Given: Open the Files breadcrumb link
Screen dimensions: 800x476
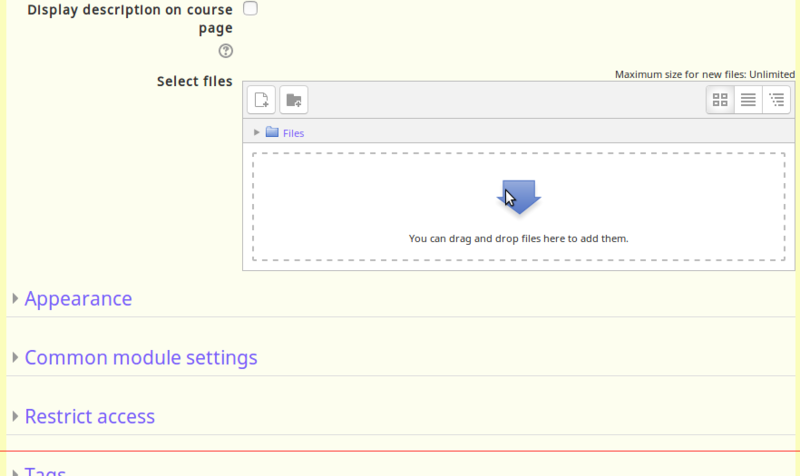Looking at the screenshot, I should [293, 133].
